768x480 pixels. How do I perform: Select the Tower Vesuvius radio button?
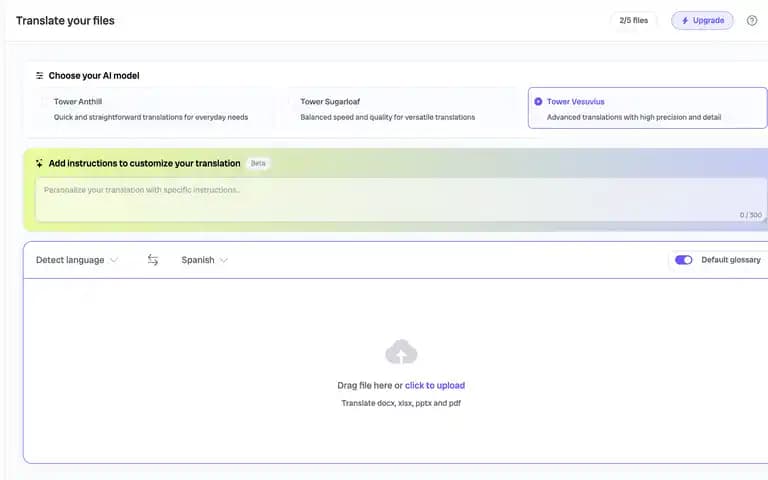pos(538,101)
